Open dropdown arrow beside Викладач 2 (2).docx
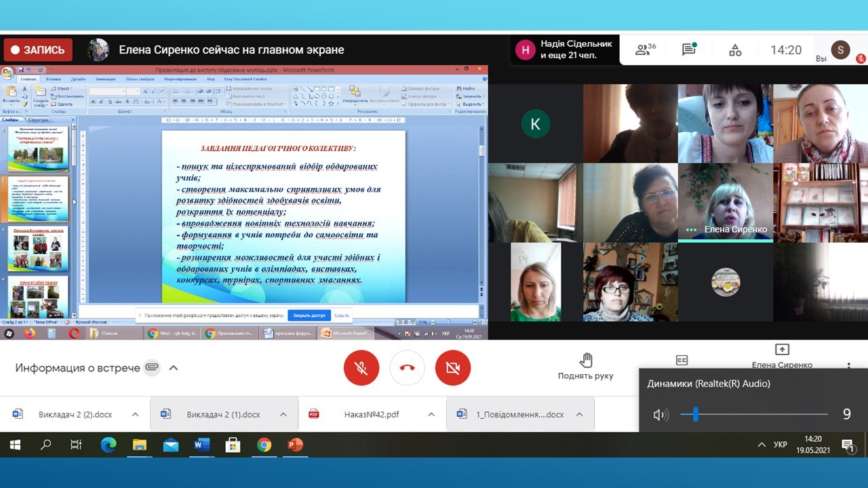 135,415
